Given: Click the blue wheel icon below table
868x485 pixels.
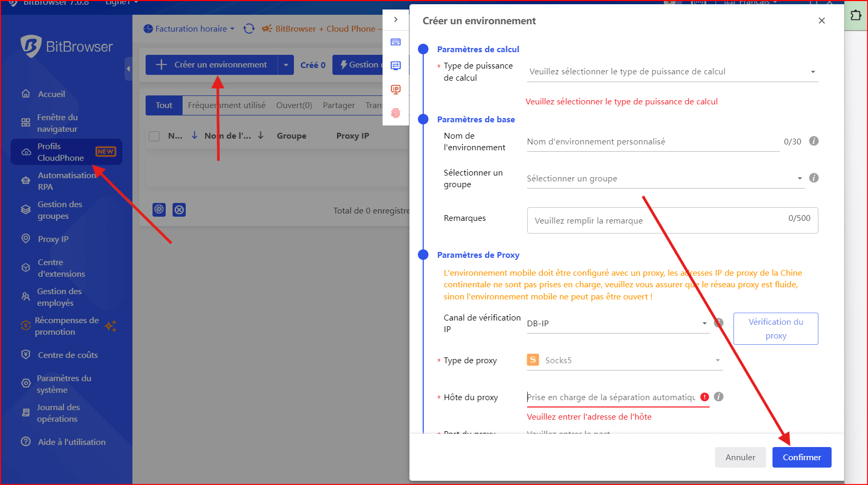Looking at the screenshot, I should coord(159,210).
